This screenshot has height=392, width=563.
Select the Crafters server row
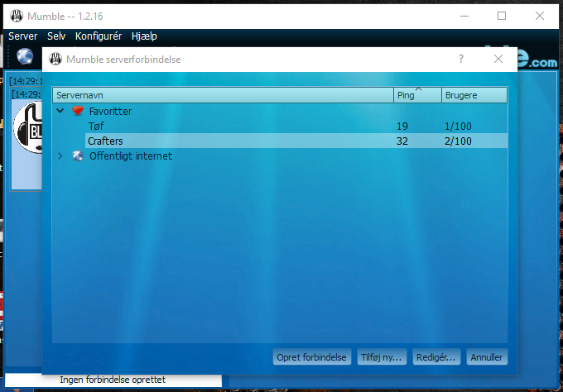coord(105,141)
